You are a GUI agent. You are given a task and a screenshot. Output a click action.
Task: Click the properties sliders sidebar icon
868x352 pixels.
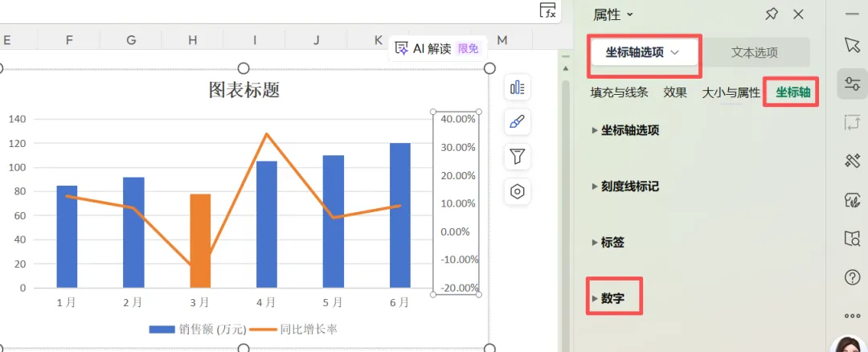[x=852, y=84]
